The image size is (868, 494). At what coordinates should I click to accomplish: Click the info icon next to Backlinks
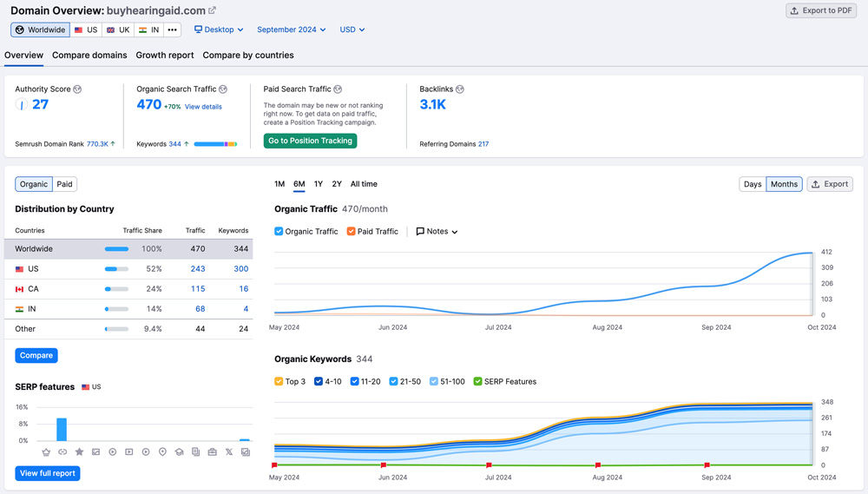tap(460, 89)
